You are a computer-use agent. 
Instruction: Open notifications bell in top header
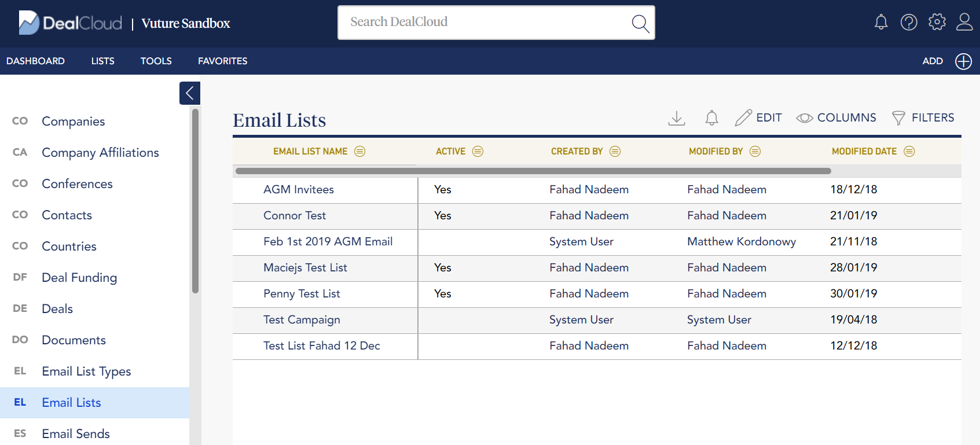click(x=880, y=23)
